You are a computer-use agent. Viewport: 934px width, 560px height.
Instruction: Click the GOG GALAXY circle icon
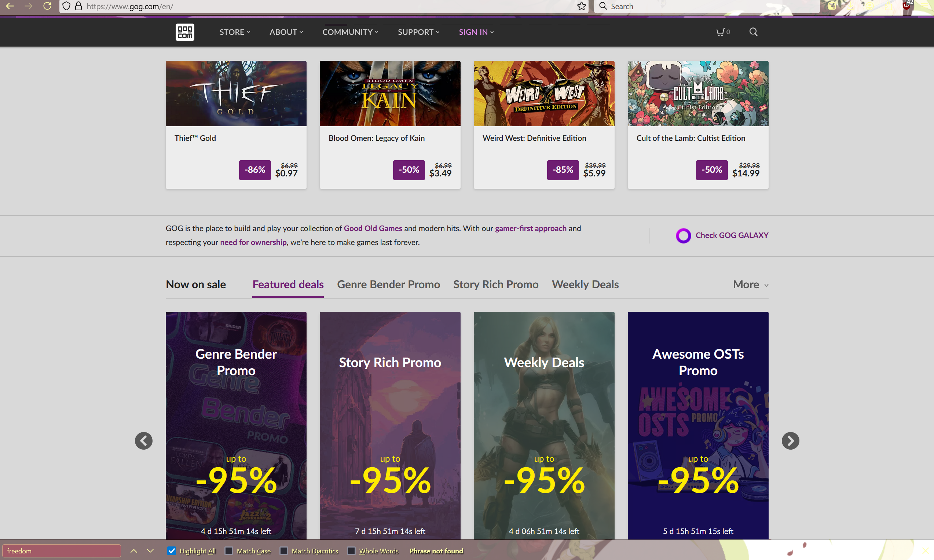683,235
